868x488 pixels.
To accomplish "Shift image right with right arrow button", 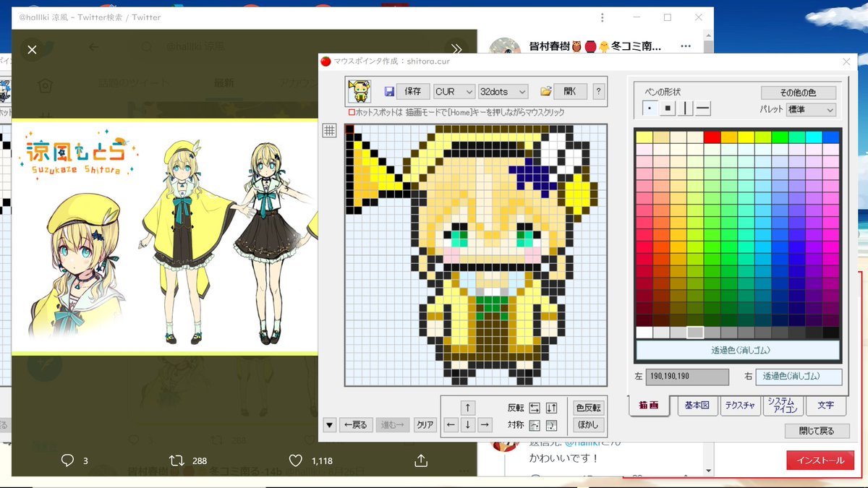I will click(485, 425).
